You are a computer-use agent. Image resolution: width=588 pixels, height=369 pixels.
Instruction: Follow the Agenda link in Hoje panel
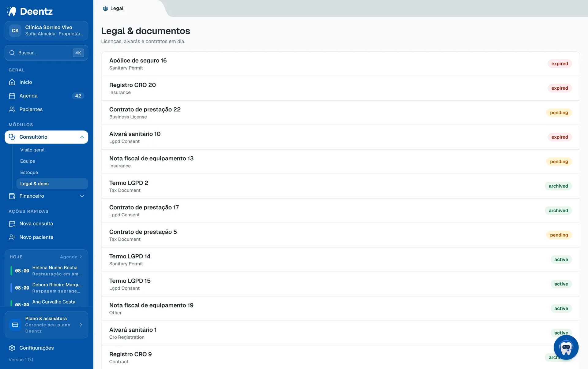pos(71,257)
